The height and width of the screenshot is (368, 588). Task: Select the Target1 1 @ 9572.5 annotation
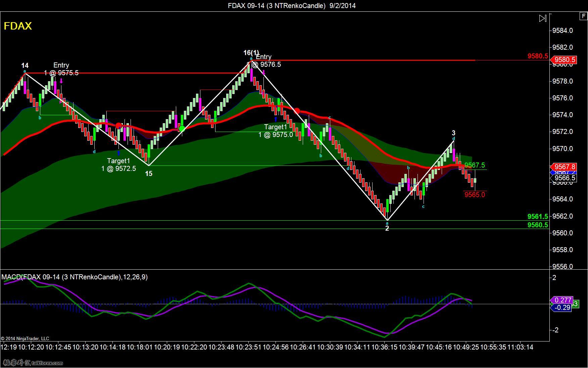click(118, 165)
